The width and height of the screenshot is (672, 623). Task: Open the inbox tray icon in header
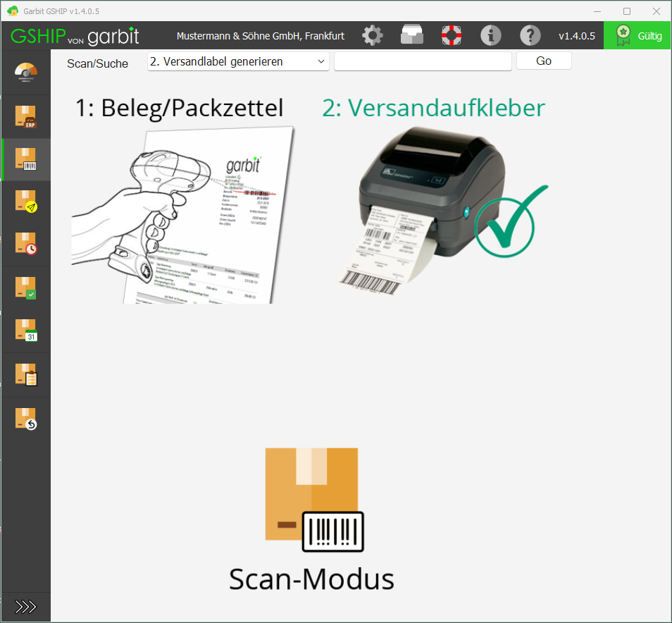[x=412, y=35]
